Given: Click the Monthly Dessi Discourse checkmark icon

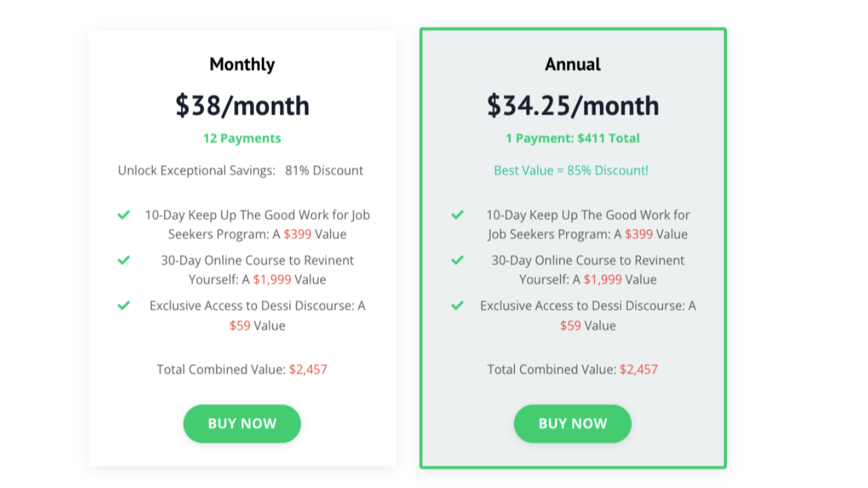Looking at the screenshot, I should pyautogui.click(x=123, y=306).
